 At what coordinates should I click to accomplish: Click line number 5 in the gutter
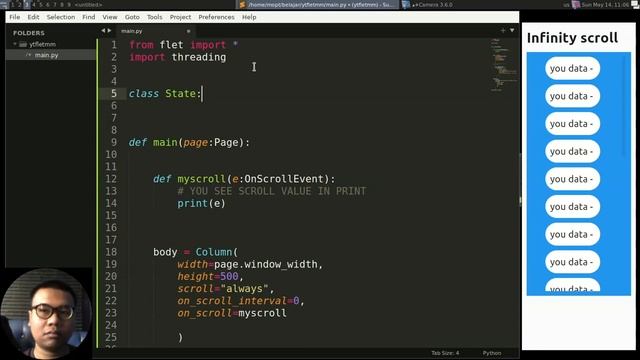[114, 93]
